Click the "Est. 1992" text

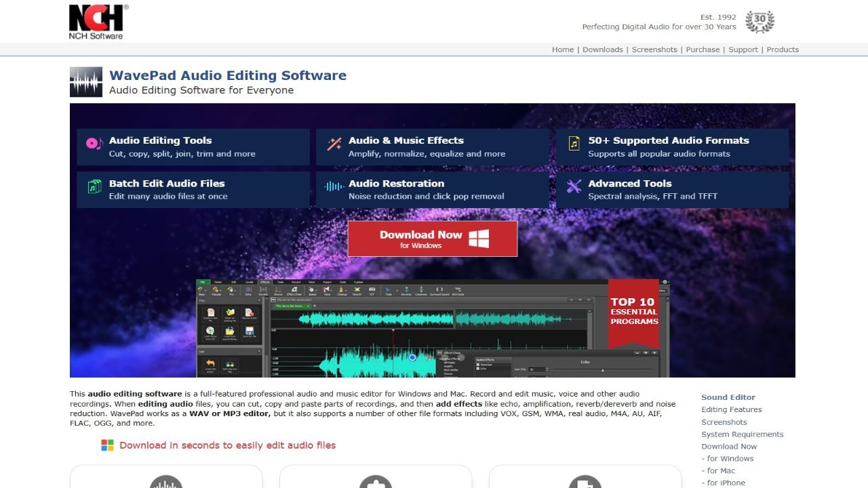coord(718,17)
